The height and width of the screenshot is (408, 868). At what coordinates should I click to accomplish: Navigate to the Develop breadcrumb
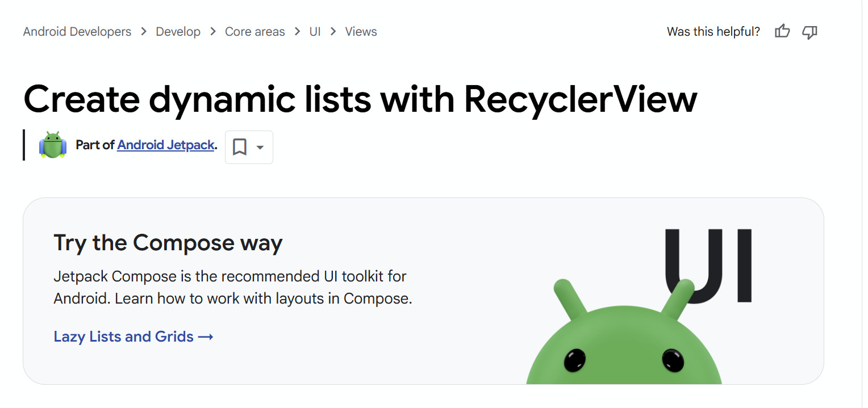click(x=178, y=32)
